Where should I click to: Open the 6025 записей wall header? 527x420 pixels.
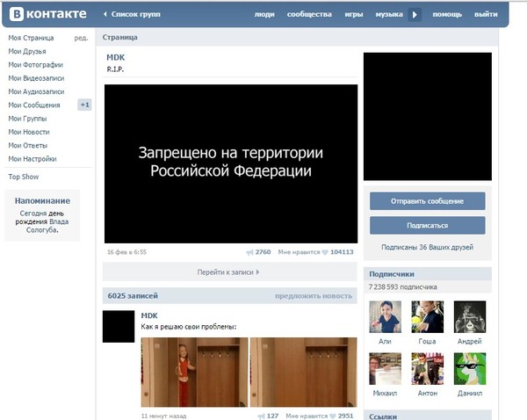(x=133, y=296)
